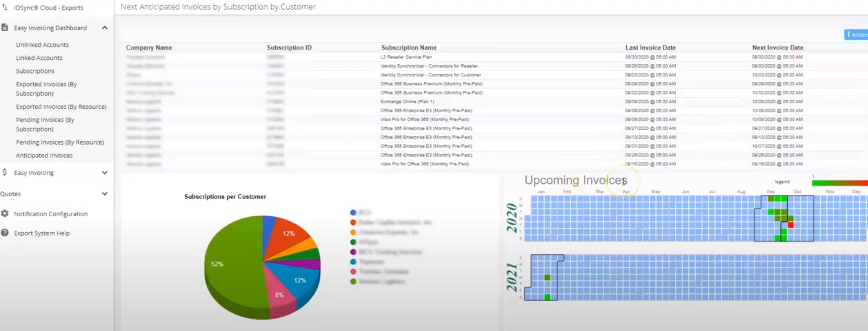Click next invoice date "09/13/2020 @ 05:00 AM"
Viewport: 868px width, 331px height.
pyautogui.click(x=777, y=137)
